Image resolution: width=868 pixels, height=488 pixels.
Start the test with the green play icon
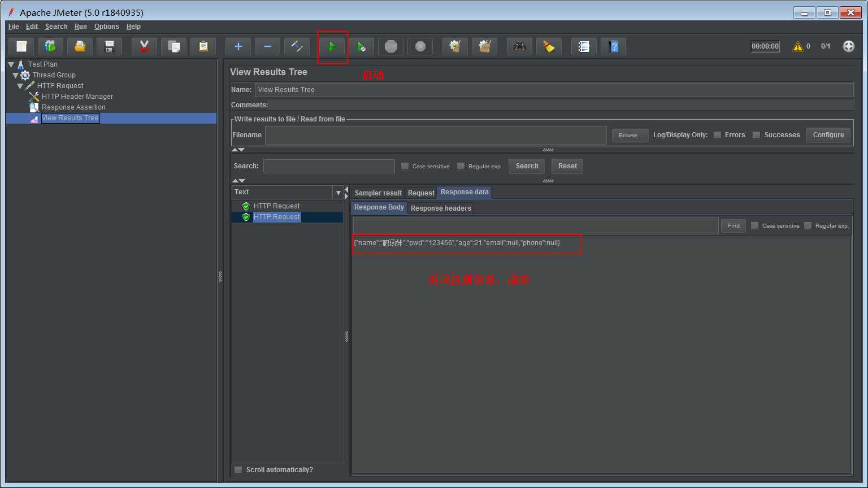click(332, 46)
